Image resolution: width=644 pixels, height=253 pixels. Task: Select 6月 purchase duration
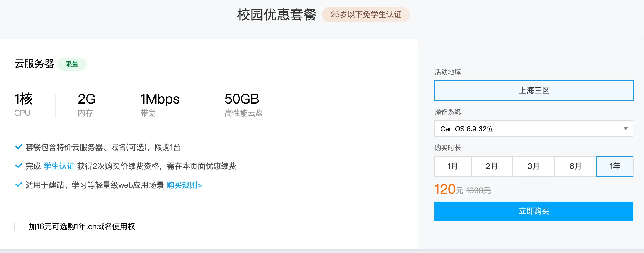(575, 166)
